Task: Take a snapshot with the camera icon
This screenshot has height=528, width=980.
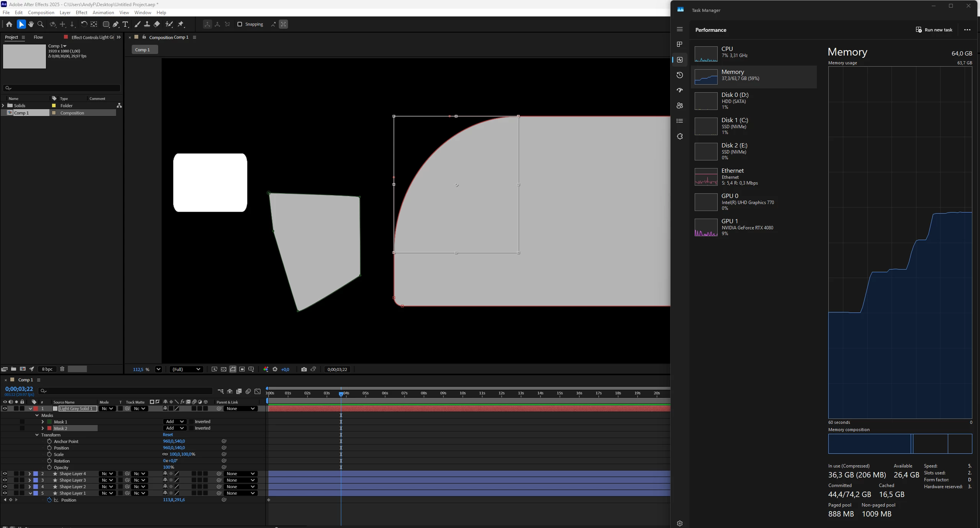Action: click(304, 369)
